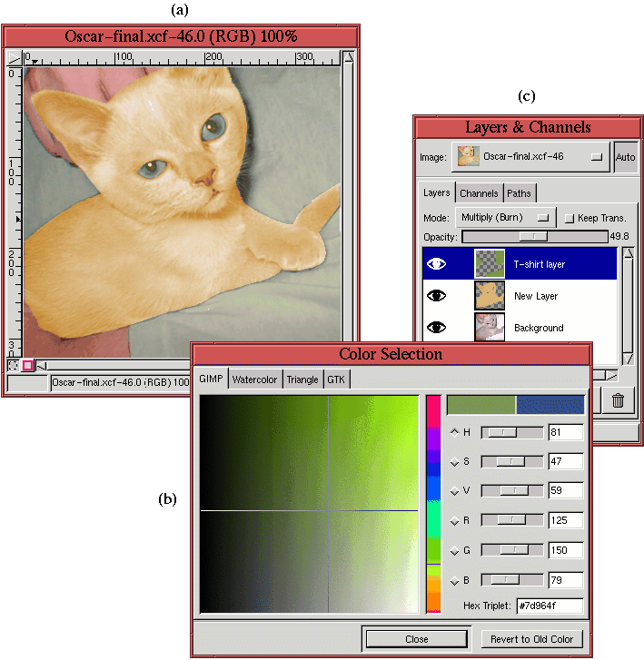
Task: Toggle visibility of New Layer
Action: (x=437, y=296)
